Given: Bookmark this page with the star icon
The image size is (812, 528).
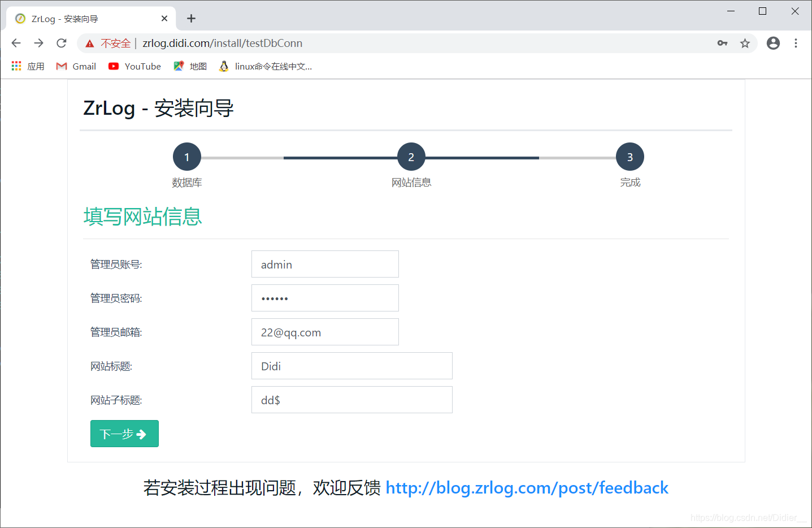Looking at the screenshot, I should tap(745, 43).
